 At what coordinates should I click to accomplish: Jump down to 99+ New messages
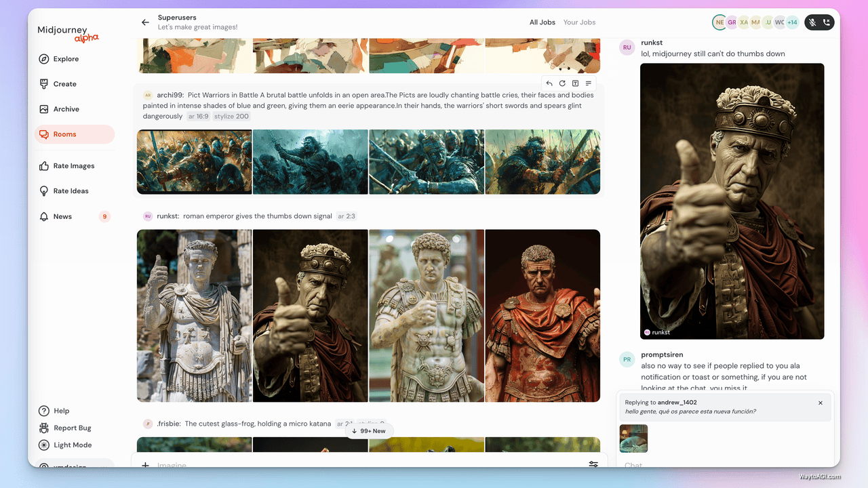click(x=369, y=431)
